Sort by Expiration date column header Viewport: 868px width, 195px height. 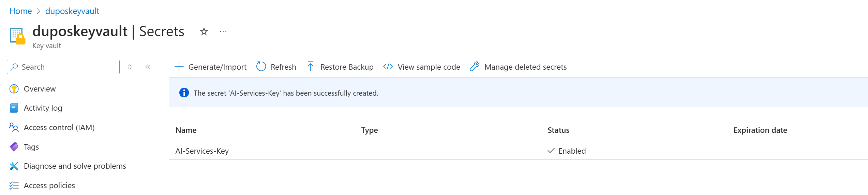click(760, 130)
